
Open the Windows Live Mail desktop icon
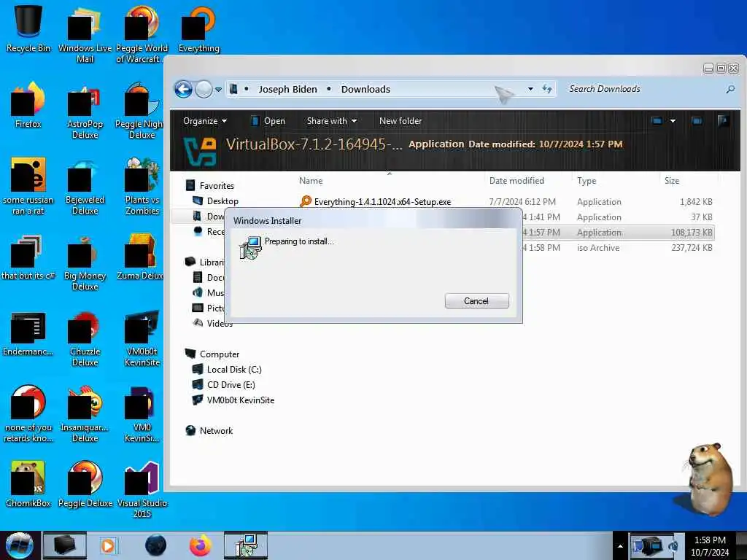[85, 34]
